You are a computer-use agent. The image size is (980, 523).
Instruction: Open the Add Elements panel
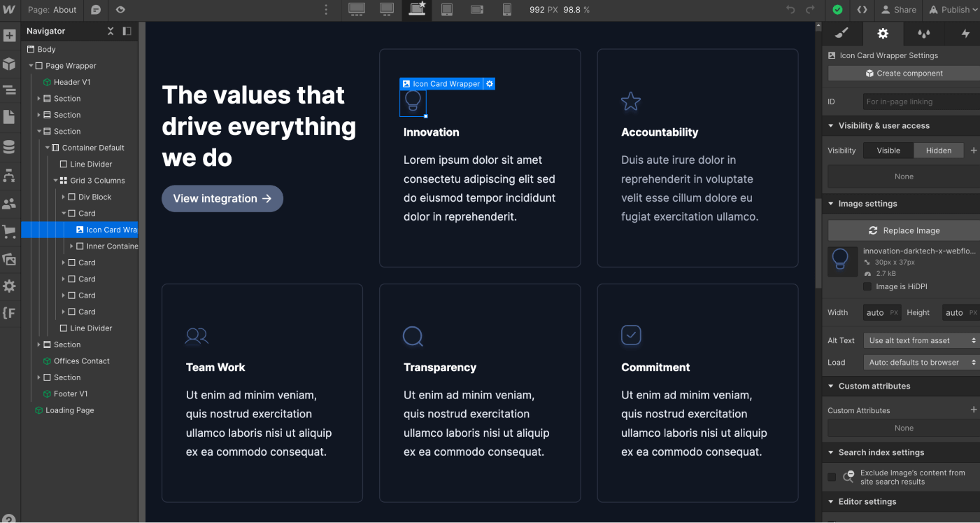point(10,34)
